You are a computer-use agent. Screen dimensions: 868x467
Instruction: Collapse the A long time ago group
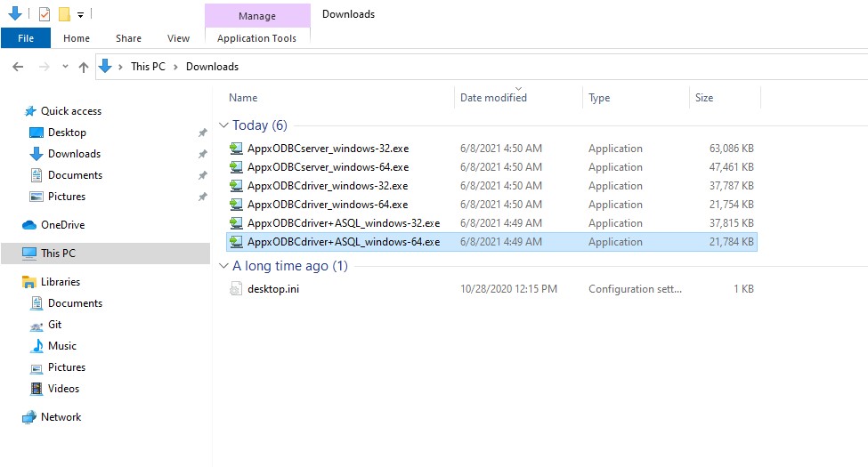click(223, 266)
